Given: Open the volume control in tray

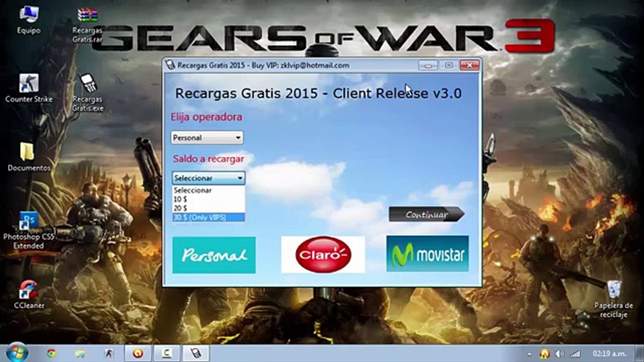Looking at the screenshot, I should click(x=559, y=354).
